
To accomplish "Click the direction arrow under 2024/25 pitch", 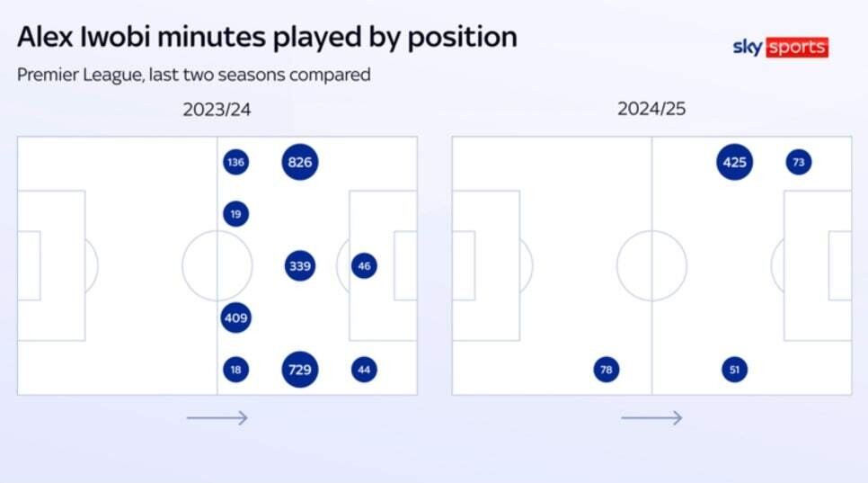I will click(x=651, y=417).
